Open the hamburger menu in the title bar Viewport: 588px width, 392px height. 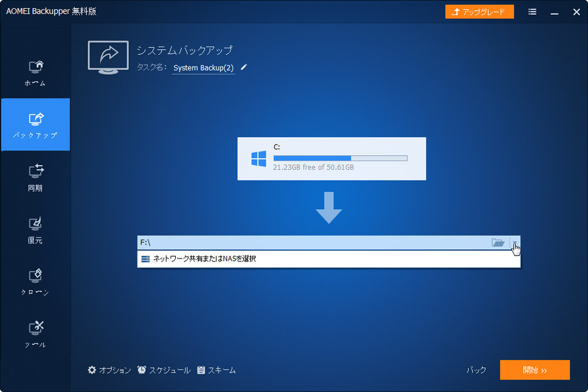click(532, 11)
